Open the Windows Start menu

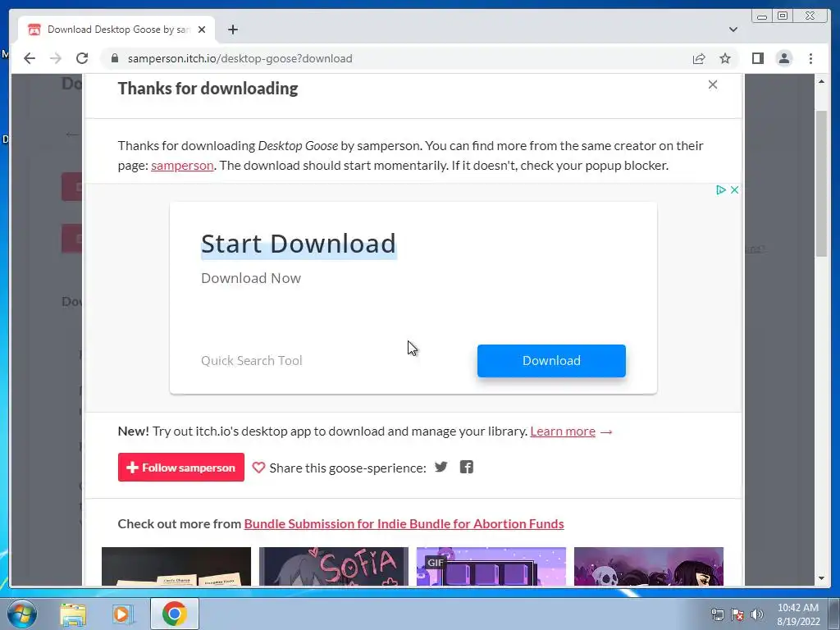click(x=22, y=614)
